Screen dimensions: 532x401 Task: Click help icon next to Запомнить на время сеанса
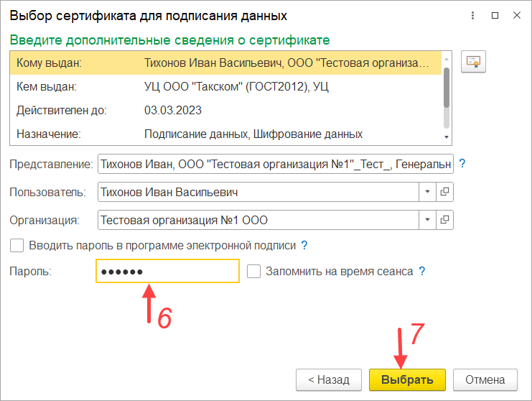pos(422,272)
